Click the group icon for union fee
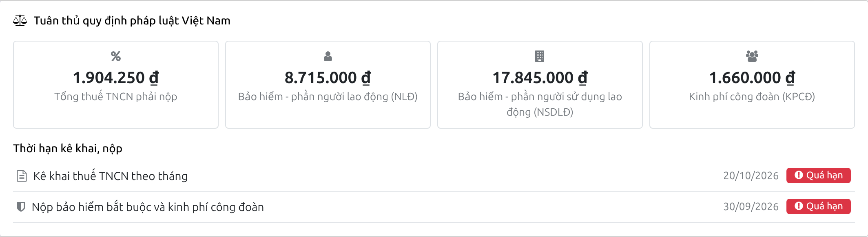Viewport: 868px width, 237px height. 752,56
